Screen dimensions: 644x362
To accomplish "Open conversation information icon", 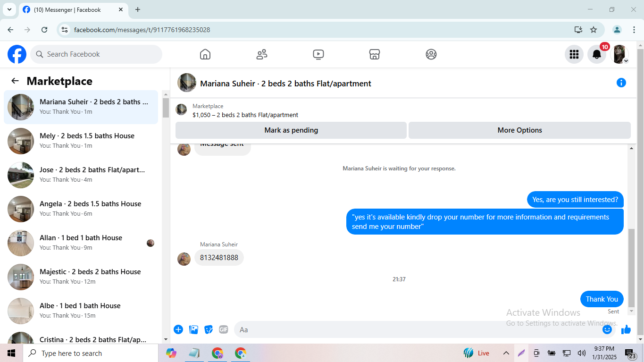I will 621,83.
